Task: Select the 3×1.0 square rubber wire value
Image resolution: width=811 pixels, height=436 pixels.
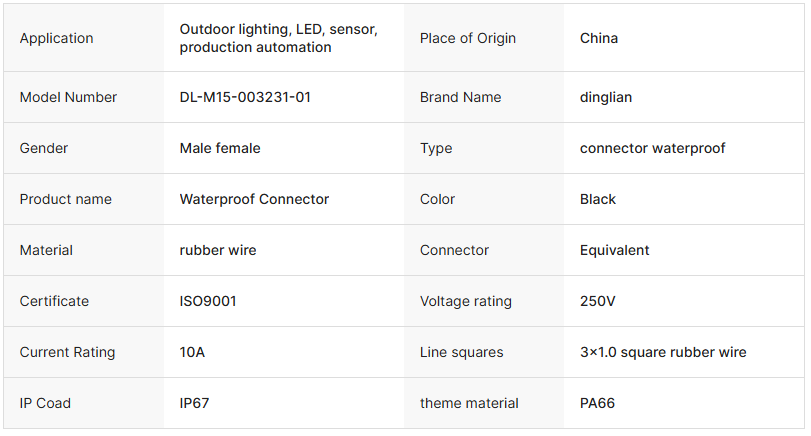Action: (663, 352)
